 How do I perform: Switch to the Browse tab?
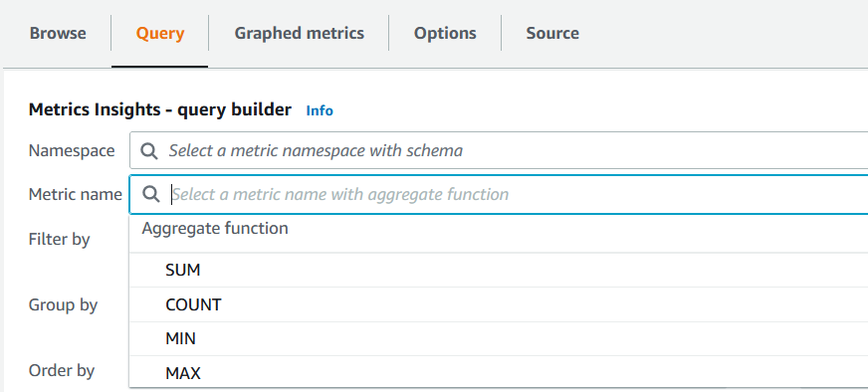click(58, 33)
